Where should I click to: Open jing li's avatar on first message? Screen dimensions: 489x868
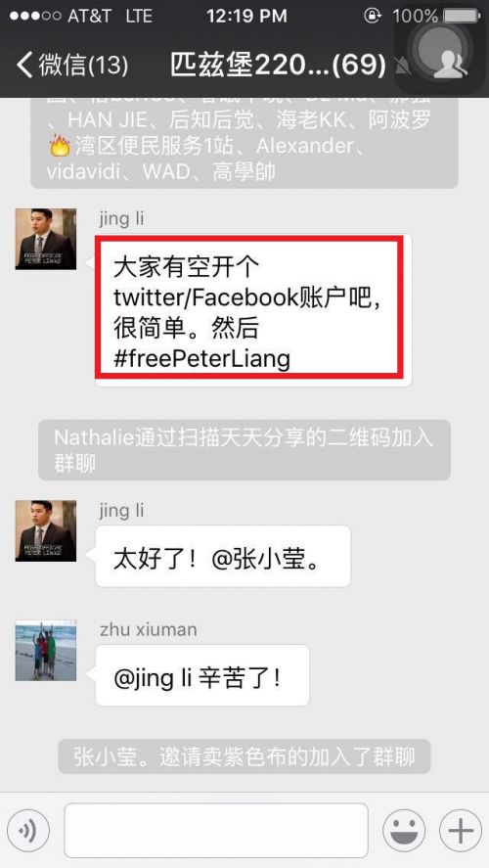click(x=46, y=239)
